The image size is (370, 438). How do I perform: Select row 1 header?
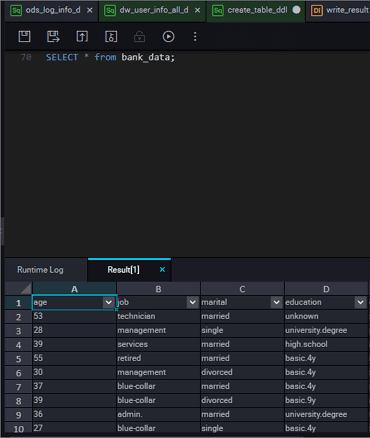click(x=19, y=303)
